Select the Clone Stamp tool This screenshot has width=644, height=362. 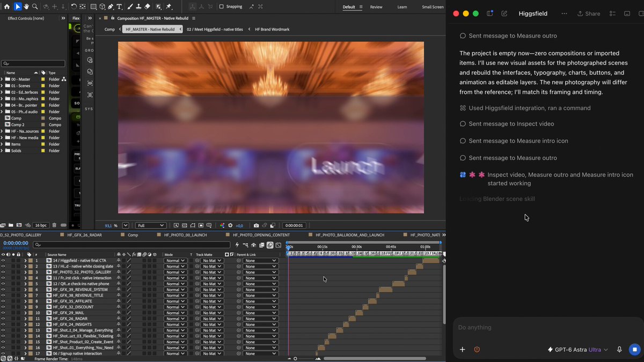(x=138, y=6)
